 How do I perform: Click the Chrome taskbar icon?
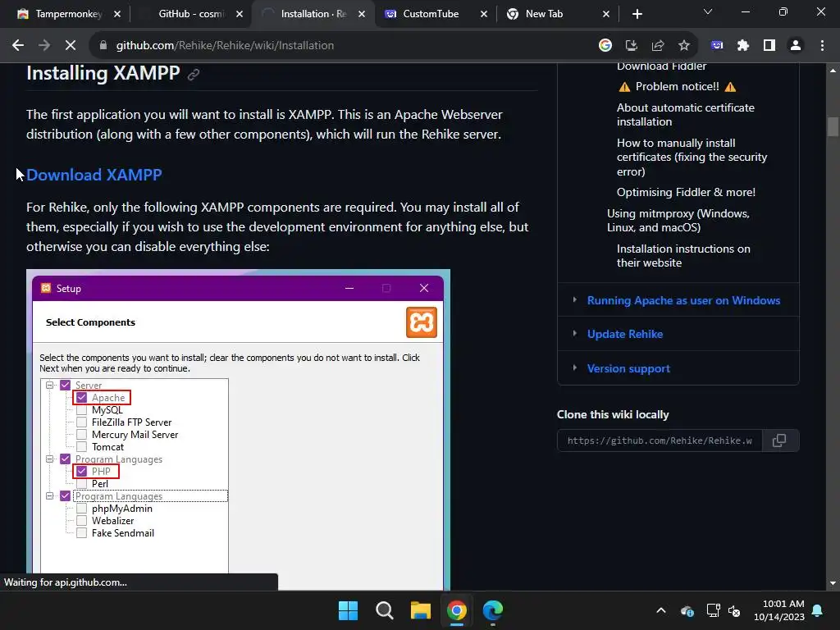(457, 610)
